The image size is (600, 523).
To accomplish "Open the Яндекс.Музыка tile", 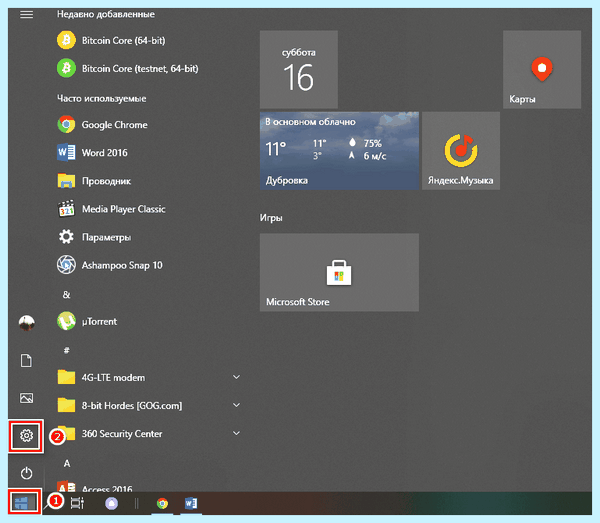I will click(x=461, y=150).
